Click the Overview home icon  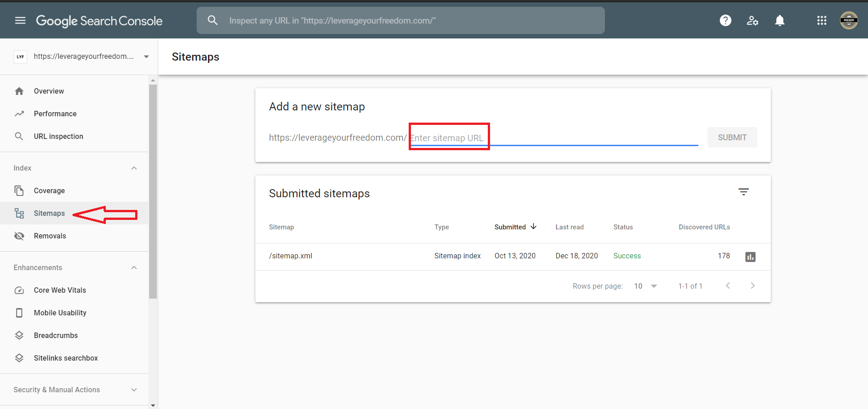click(19, 91)
